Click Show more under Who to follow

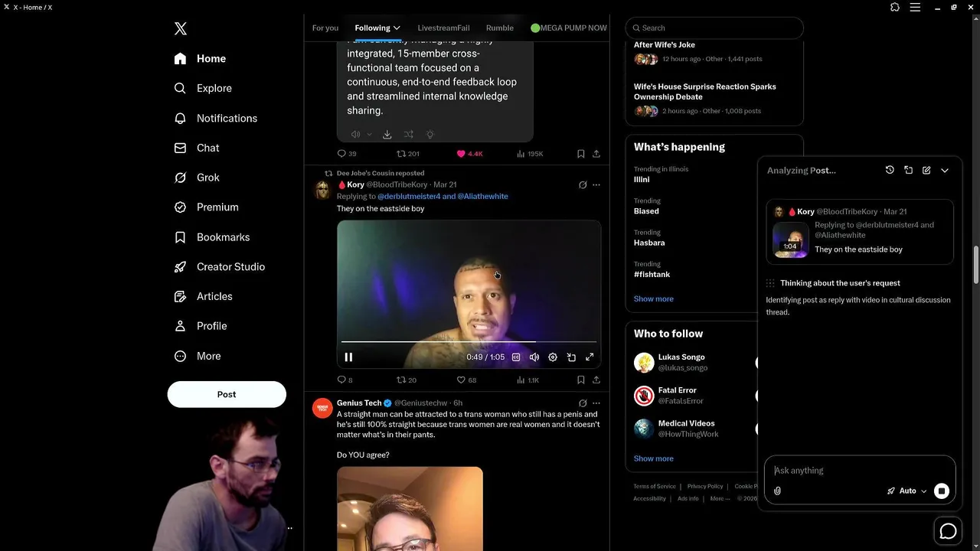tap(654, 458)
